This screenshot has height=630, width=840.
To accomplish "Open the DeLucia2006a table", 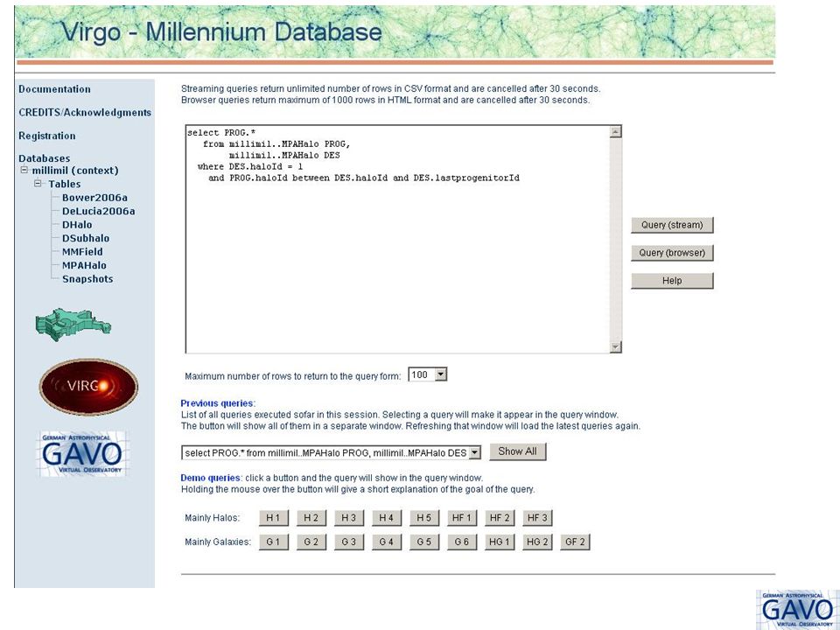I will tap(99, 211).
